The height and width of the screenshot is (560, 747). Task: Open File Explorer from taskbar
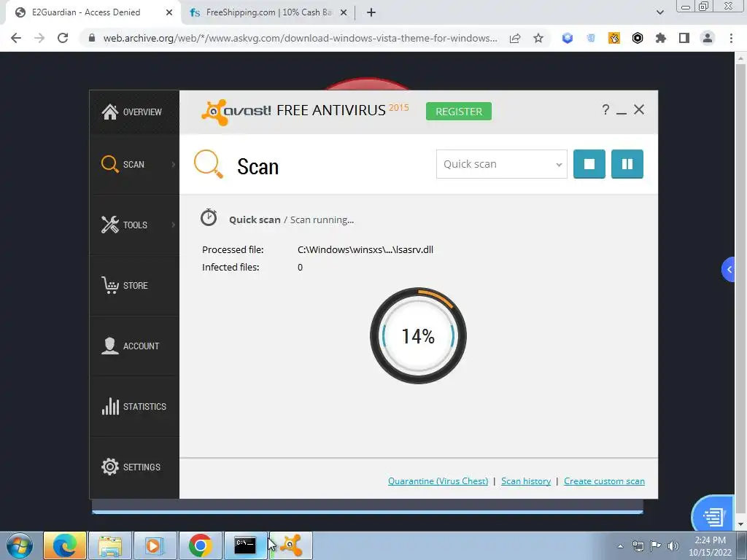[110, 545]
